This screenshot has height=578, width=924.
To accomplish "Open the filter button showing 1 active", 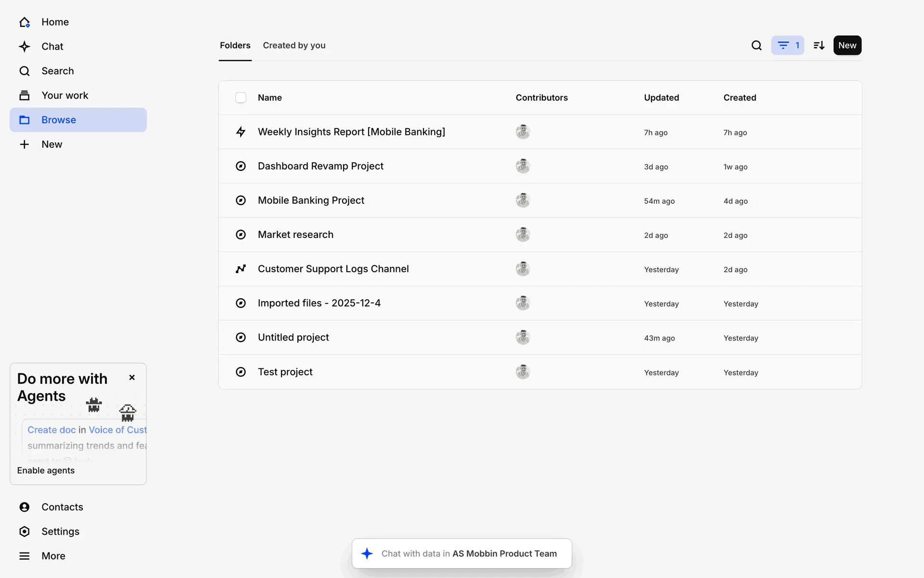I will (787, 45).
